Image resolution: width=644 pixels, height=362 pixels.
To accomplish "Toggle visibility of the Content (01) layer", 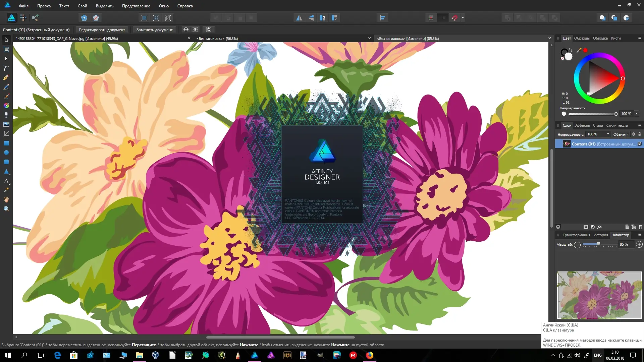I will point(640,144).
